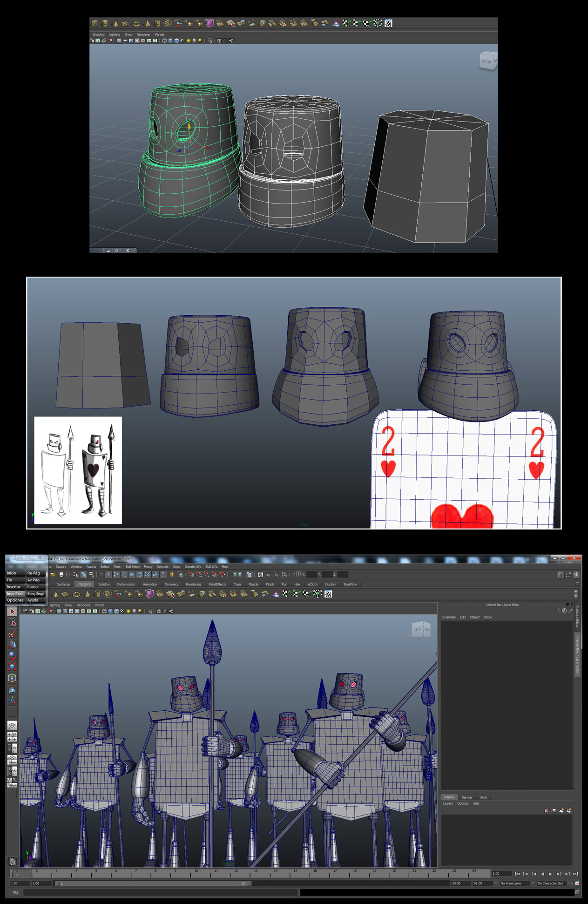Screen dimensions: 588x904
Task: Switch to the Polygons shelf tab
Action: (84, 584)
